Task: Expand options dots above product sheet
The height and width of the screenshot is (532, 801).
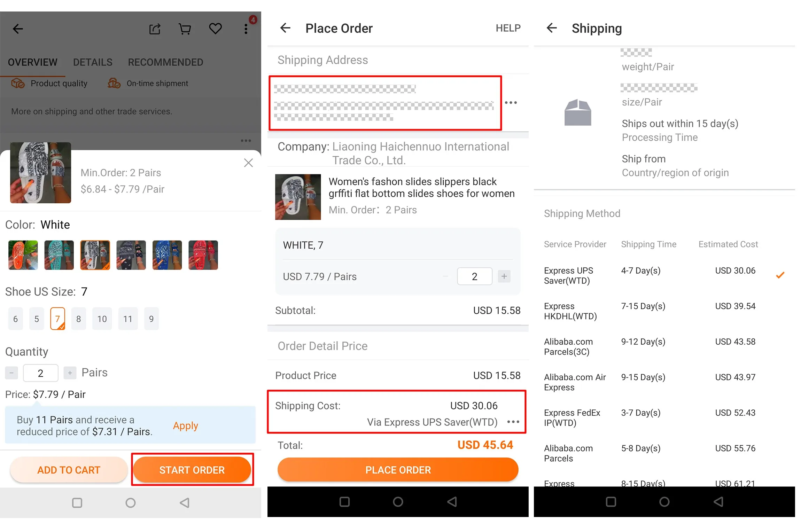Action: (246, 141)
